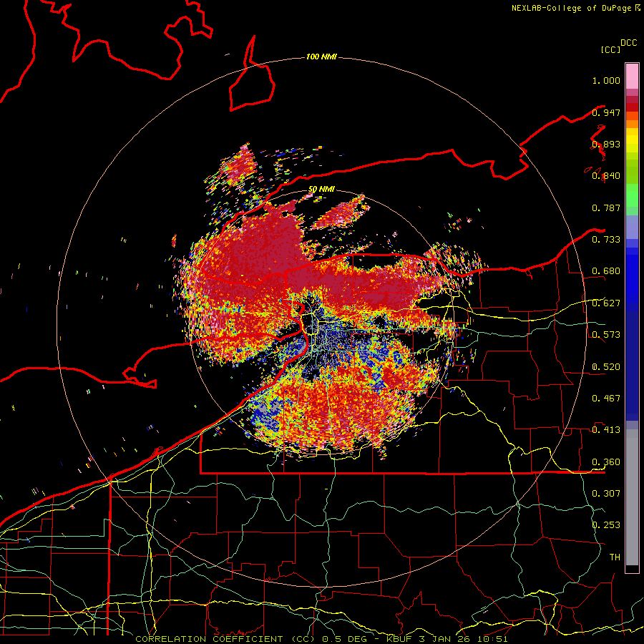This screenshot has height=644, width=644.
Task: Select the 0.680 scale value
Action: tap(606, 271)
